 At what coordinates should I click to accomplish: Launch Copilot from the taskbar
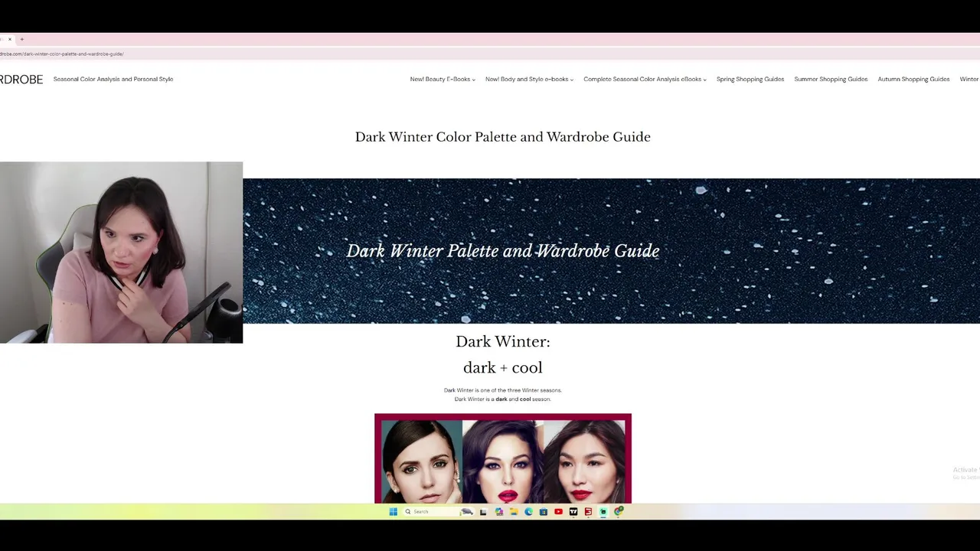(499, 511)
